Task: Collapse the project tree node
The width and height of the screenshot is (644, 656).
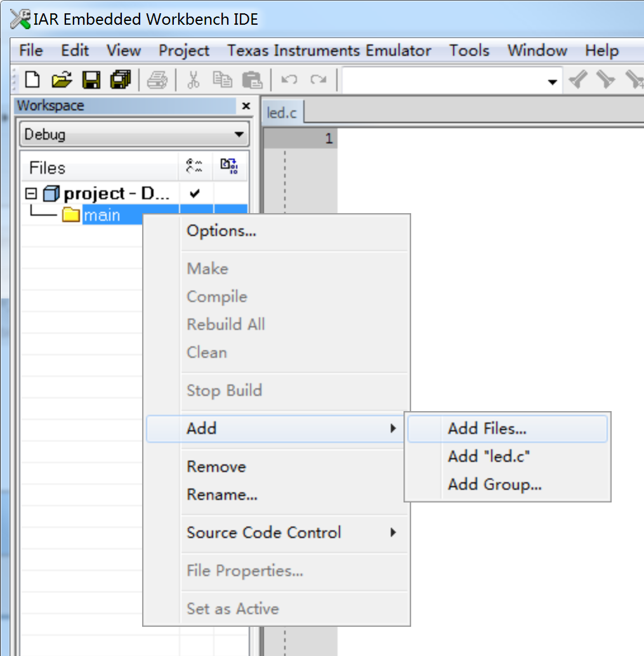Action: click(x=31, y=194)
